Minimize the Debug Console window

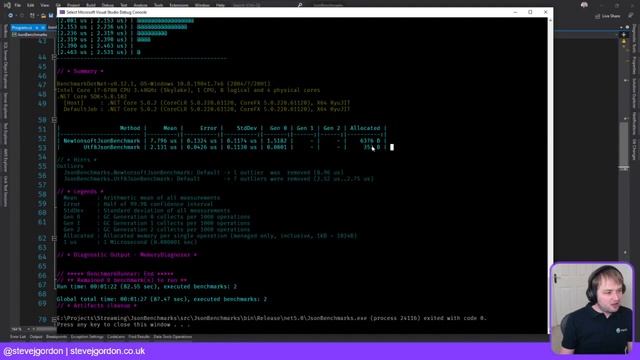515,12
